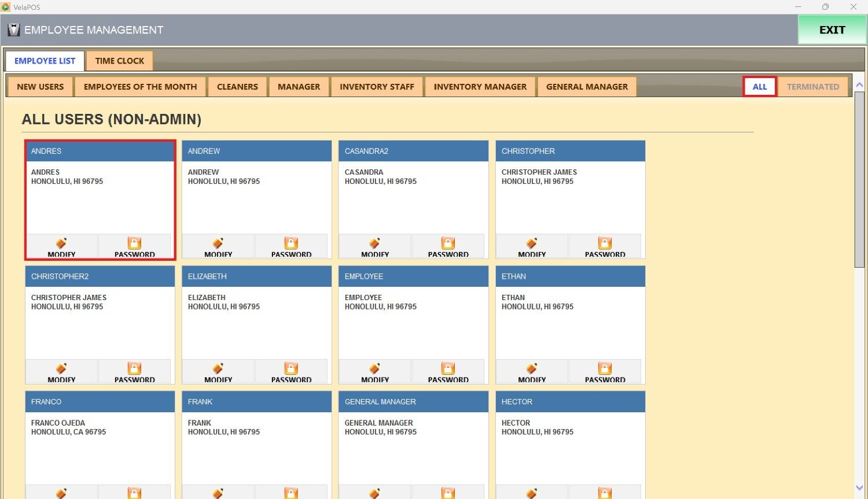Click Password lock icon for Christopher2
868x499 pixels.
[x=134, y=369]
